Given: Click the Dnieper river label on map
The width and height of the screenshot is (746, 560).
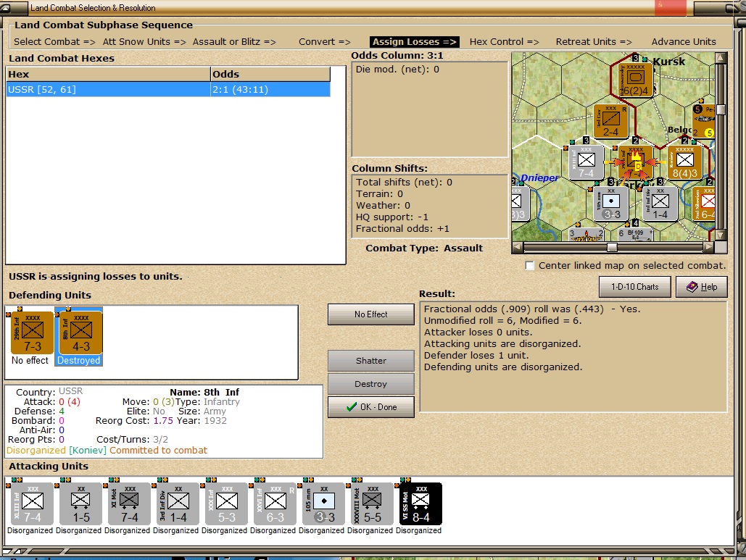Looking at the screenshot, I should click(x=539, y=177).
